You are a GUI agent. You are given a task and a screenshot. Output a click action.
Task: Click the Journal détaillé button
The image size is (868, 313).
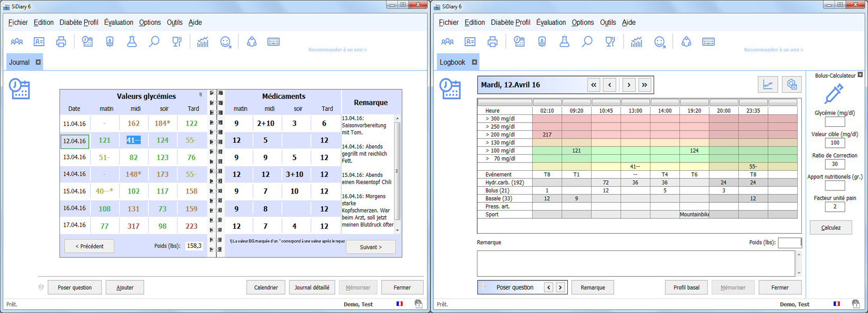(312, 288)
